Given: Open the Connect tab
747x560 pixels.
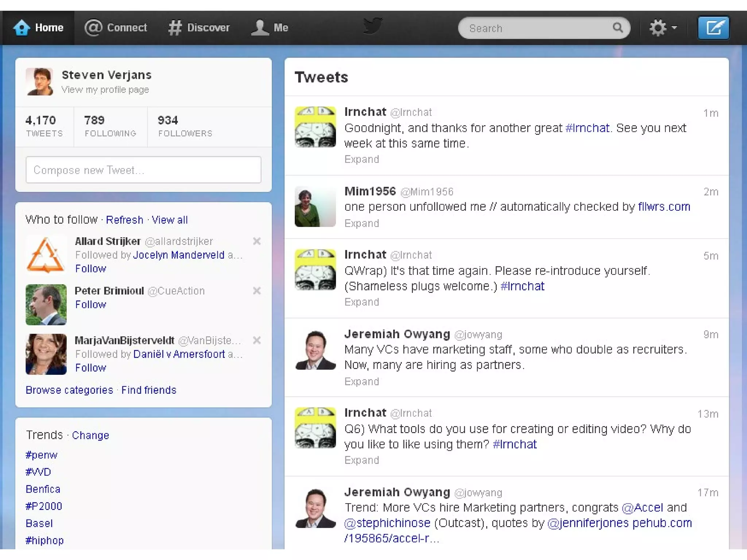Looking at the screenshot, I should pyautogui.click(x=116, y=28).
